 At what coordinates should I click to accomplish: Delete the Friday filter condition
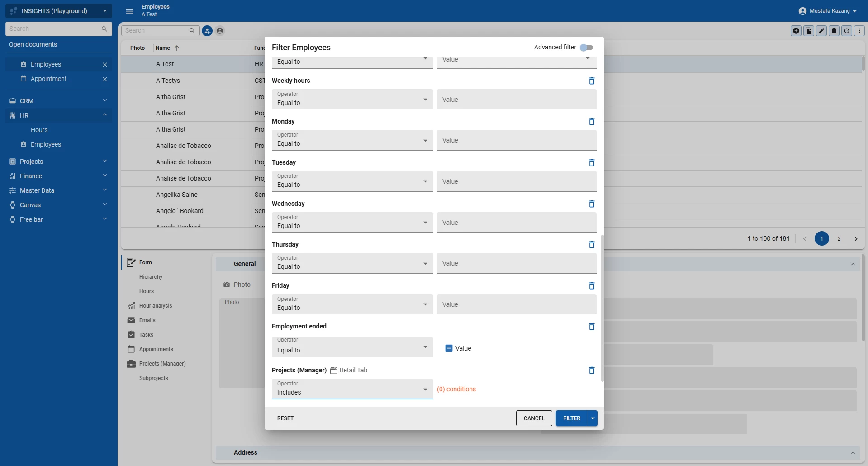coord(591,286)
